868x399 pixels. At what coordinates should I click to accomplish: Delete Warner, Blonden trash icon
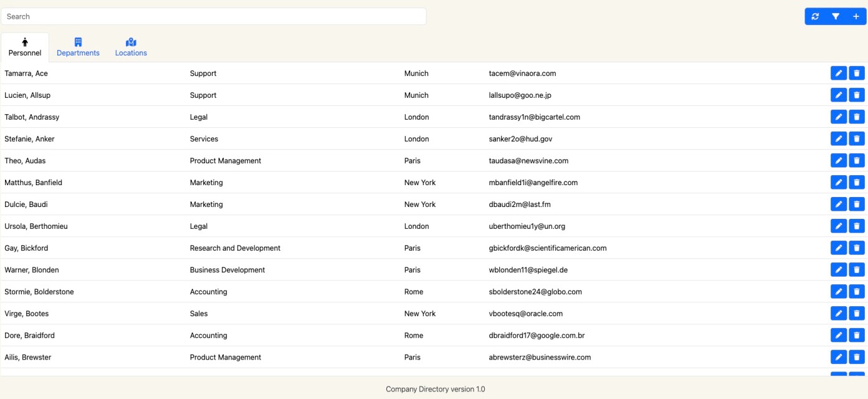(x=857, y=270)
